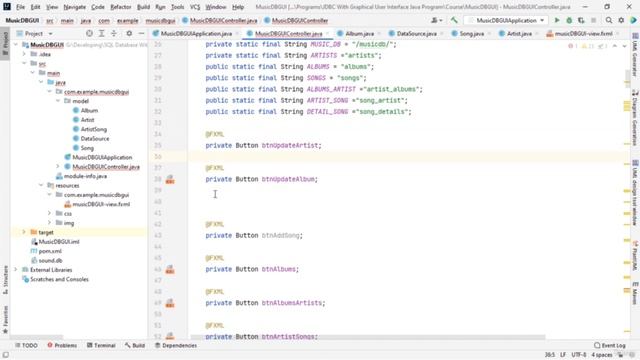Expand the target folder
Screen dimensions: 640x360
24,232
